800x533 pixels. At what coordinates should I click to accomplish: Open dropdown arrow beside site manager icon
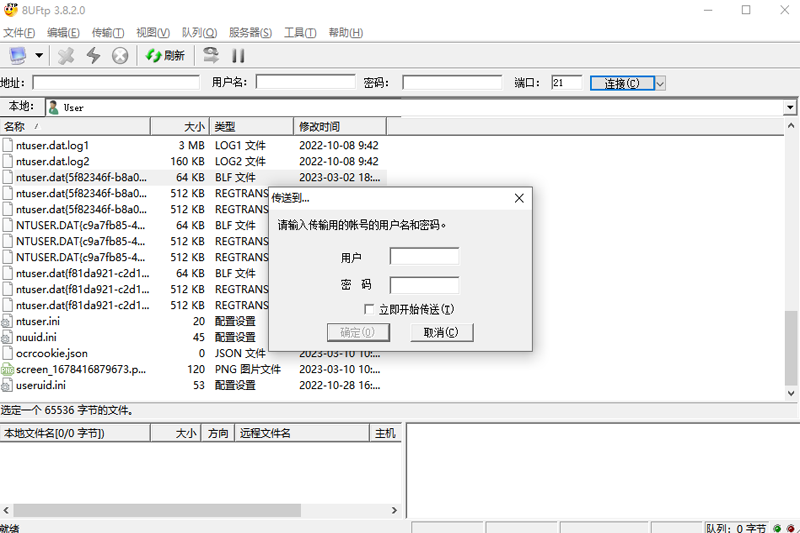pos(39,56)
